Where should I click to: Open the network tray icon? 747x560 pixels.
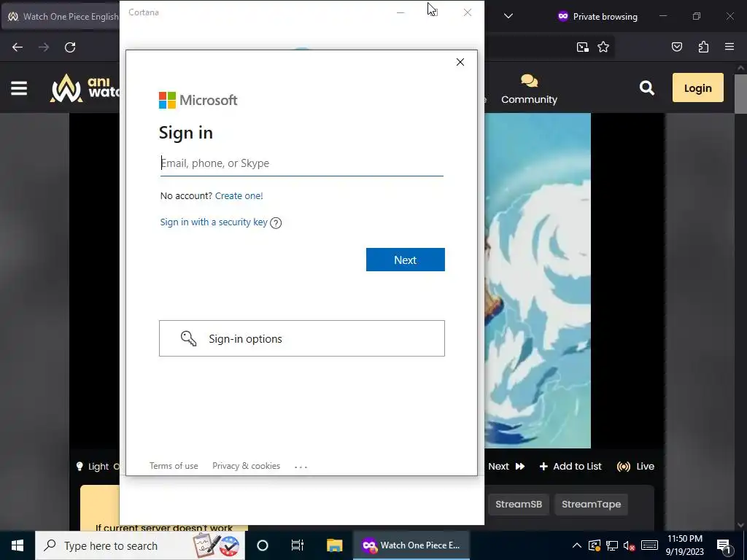pos(612,545)
